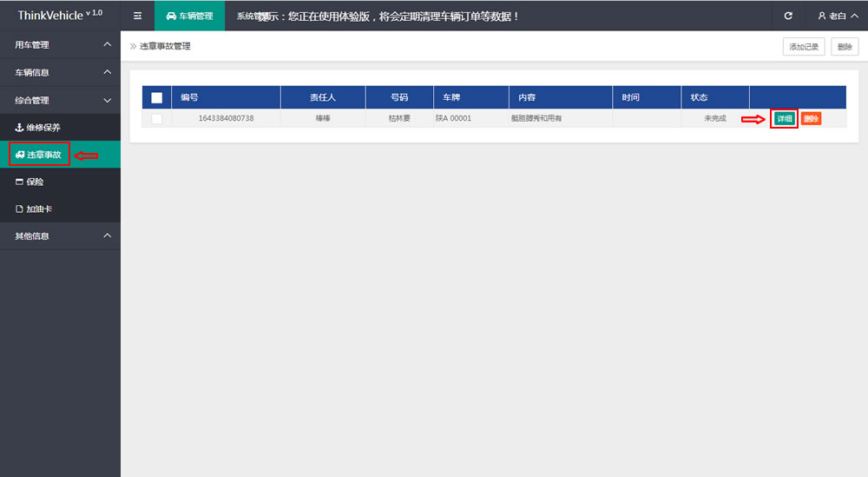Check the select-all checkbox in table header

156,97
